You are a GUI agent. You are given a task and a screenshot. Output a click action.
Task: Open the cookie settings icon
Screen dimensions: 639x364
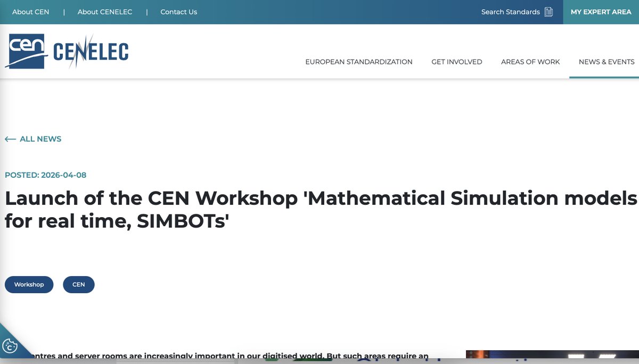[10, 346]
